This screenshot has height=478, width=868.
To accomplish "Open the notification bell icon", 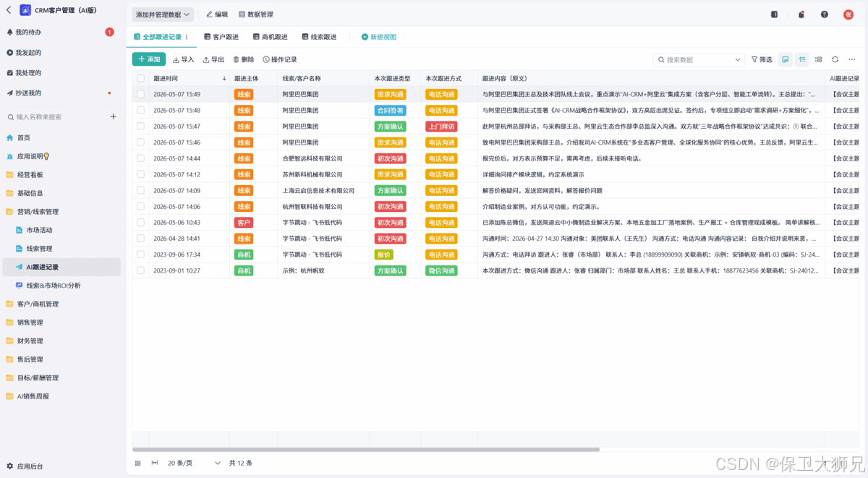I will [801, 14].
